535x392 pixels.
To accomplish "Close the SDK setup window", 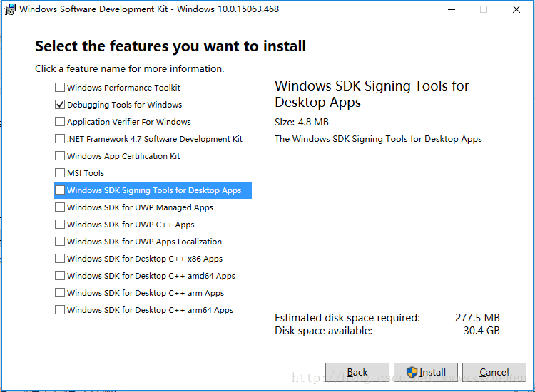I will coord(516,9).
